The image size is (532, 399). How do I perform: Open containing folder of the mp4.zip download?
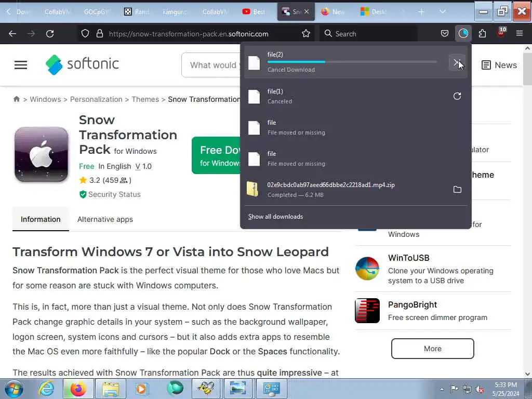click(x=457, y=189)
